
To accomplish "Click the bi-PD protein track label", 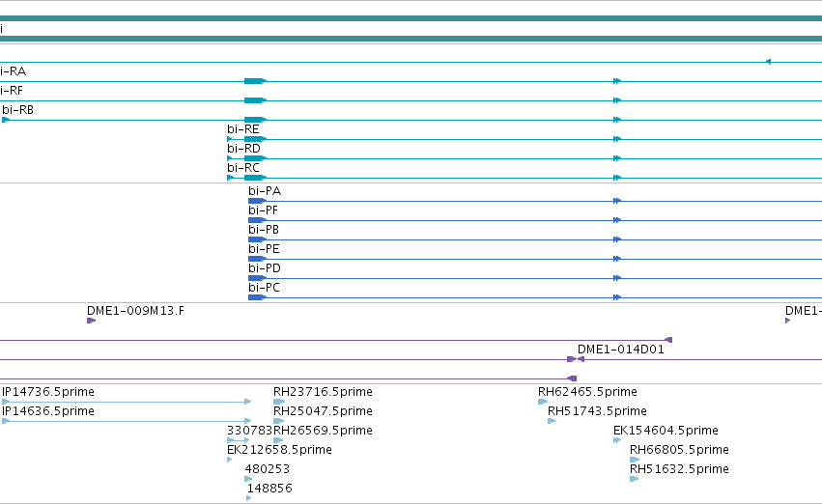I will click(265, 268).
